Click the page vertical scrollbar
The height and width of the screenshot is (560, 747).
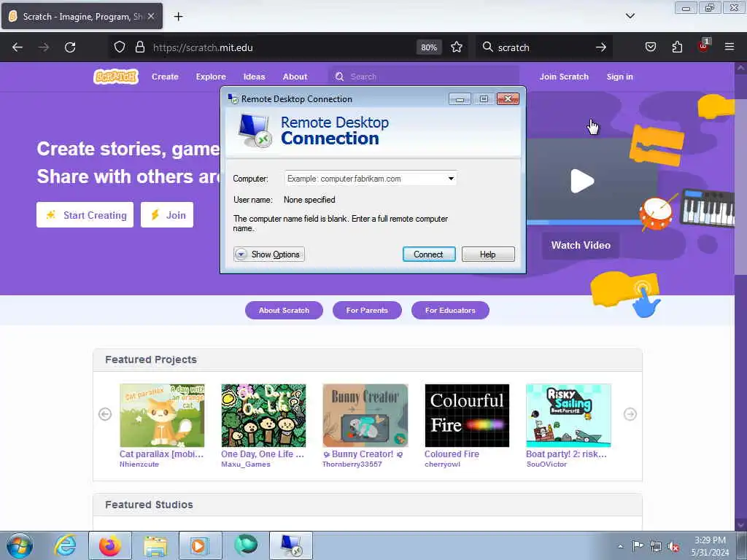[x=740, y=295]
